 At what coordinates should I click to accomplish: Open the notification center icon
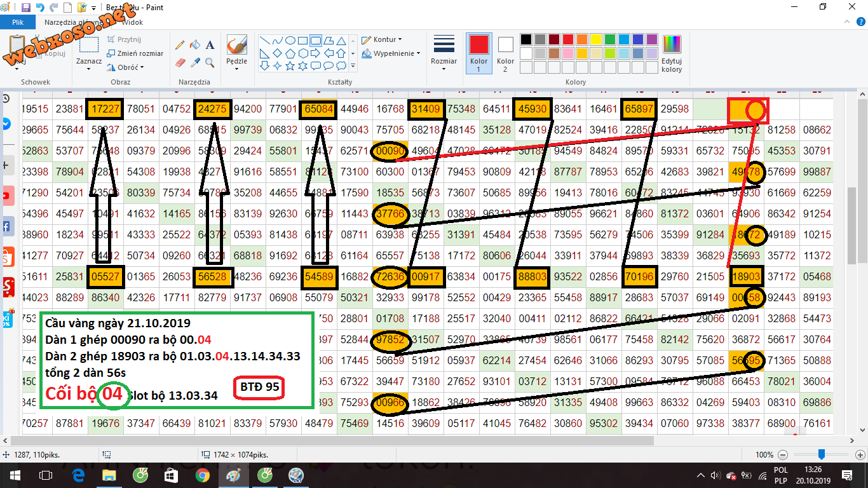pyautogui.click(x=846, y=475)
